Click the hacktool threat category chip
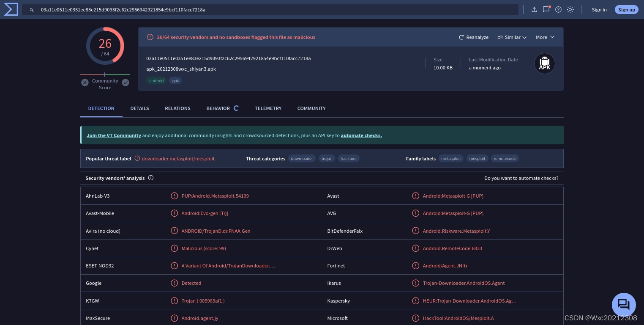This screenshot has height=325, width=644. coord(349,158)
